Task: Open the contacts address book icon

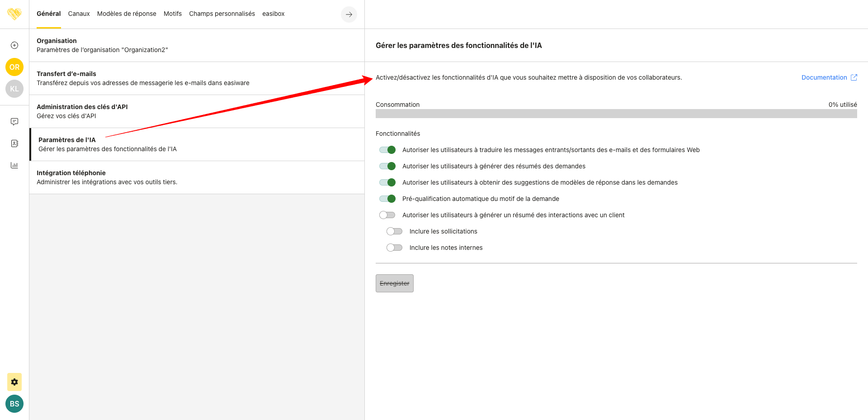Action: (x=14, y=143)
